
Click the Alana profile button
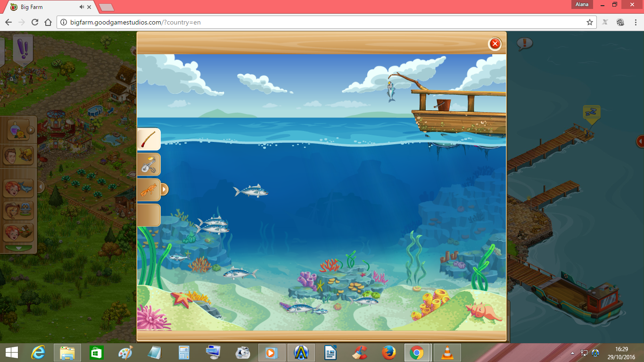582,4
